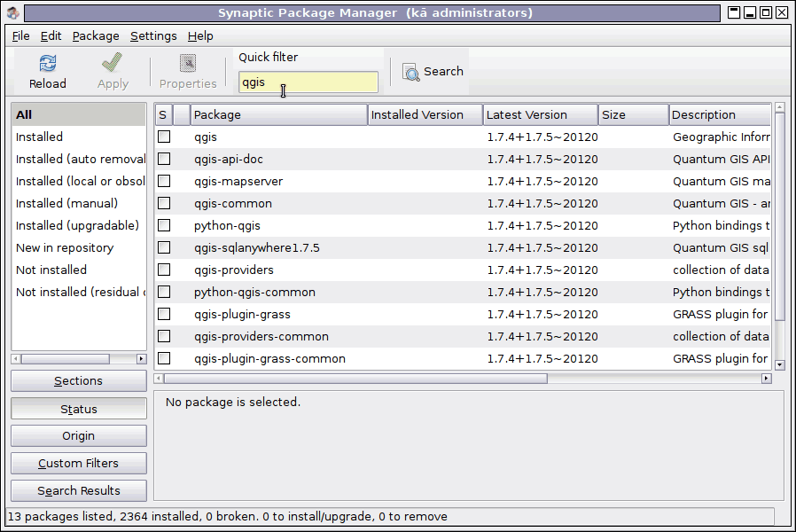Mark the qgis-mapserver checkbox
Screen dimensions: 796x532
(164, 181)
